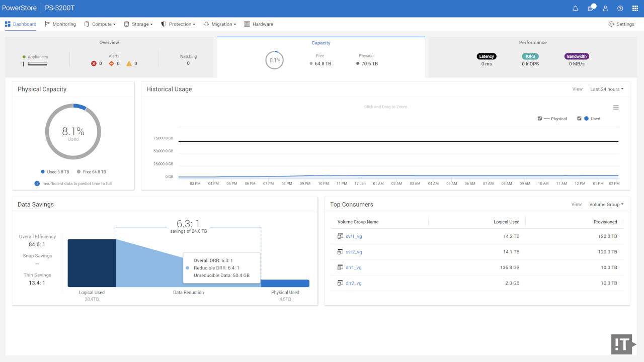Open the Volume Group view dropdown

click(606, 205)
